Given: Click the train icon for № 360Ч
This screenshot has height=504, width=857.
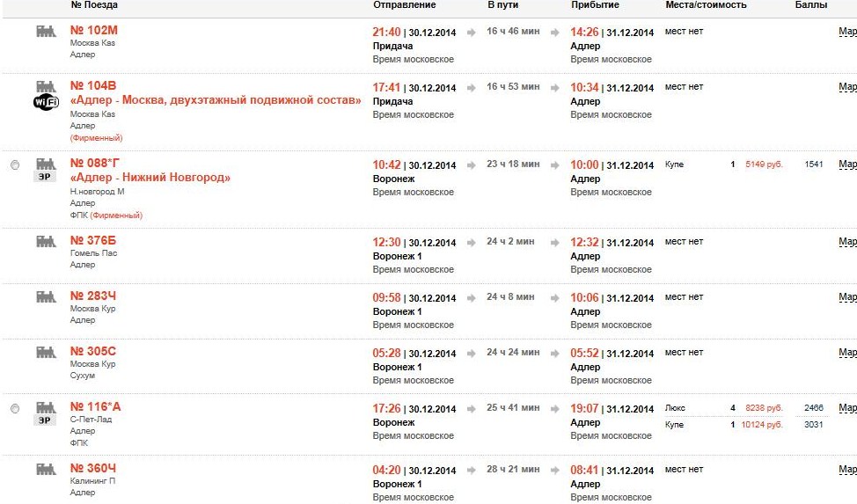Looking at the screenshot, I should (46, 469).
